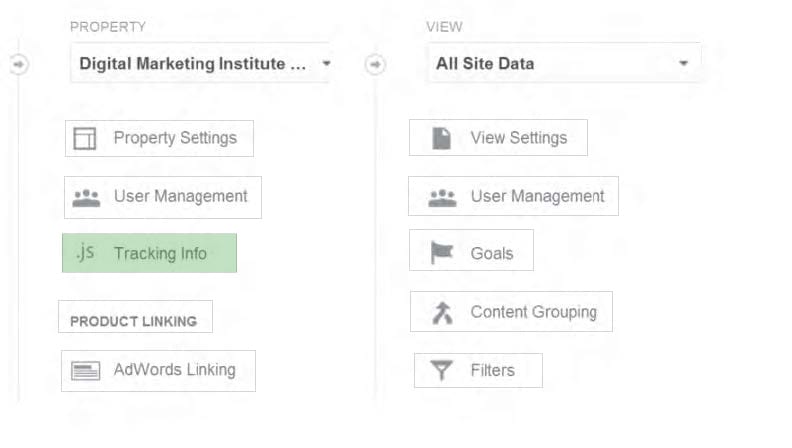Go to AdWords Linking
Image resolution: width=792 pixels, height=448 pixels.
(158, 371)
